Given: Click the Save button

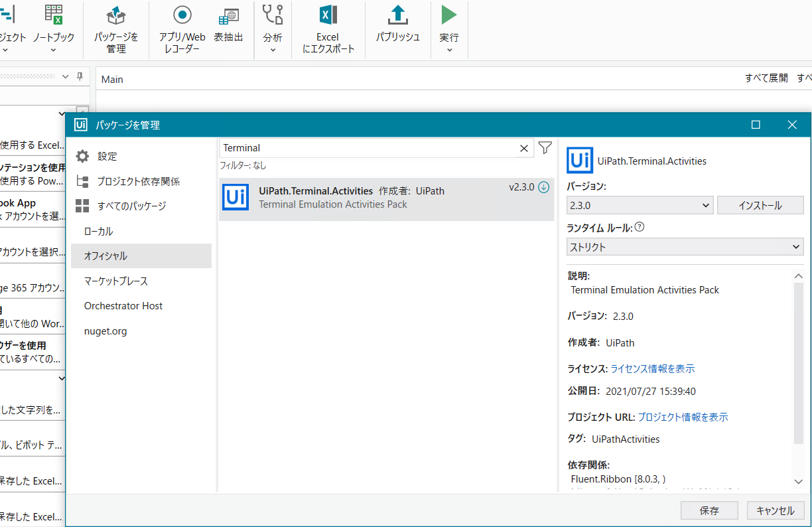Looking at the screenshot, I should (709, 510).
